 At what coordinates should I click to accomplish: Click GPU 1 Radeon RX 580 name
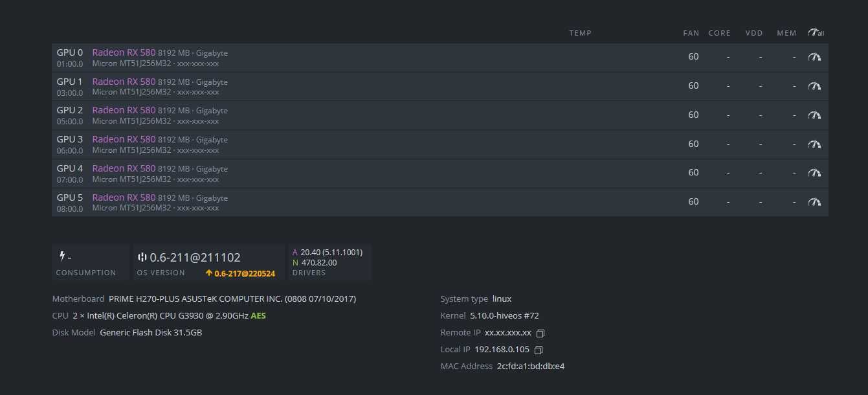[x=124, y=82]
